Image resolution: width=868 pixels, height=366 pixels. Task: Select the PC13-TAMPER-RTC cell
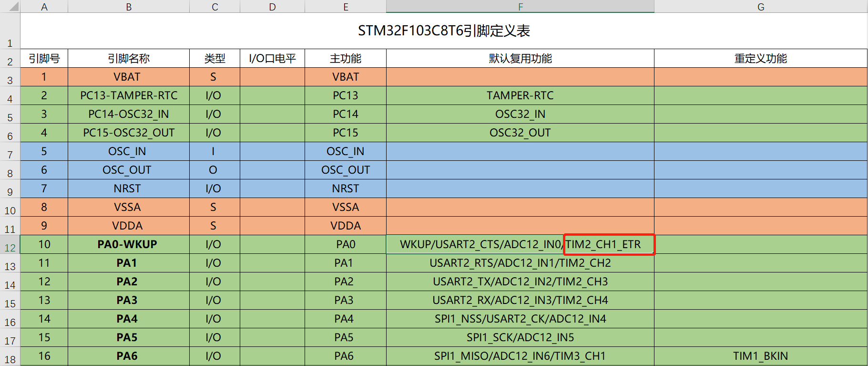click(x=129, y=95)
